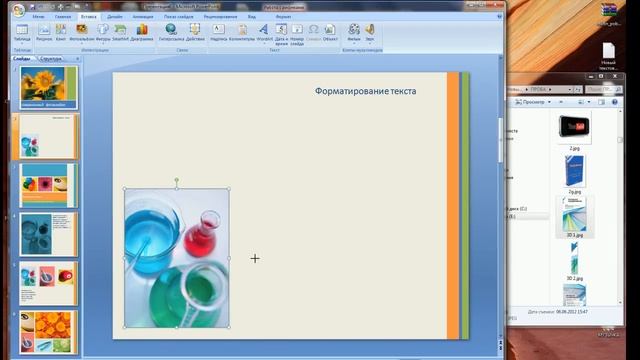Open the Формат picture tools tab
This screenshot has height=360, width=640.
(x=283, y=17)
